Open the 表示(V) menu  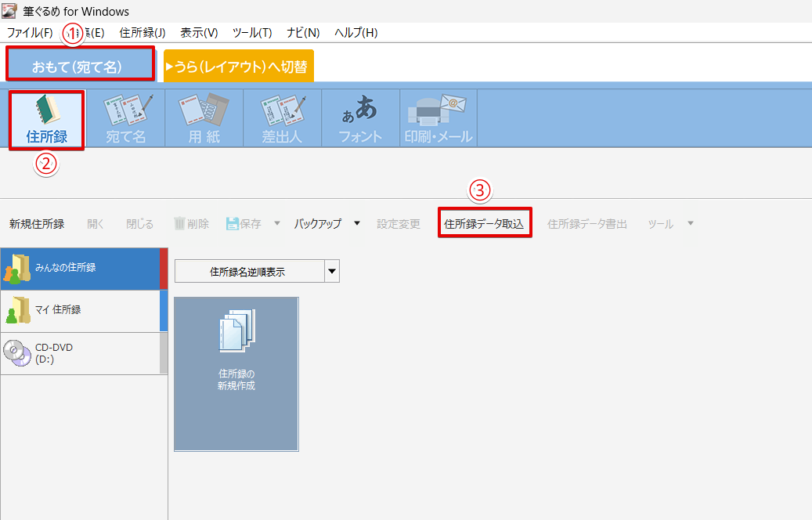point(199,33)
